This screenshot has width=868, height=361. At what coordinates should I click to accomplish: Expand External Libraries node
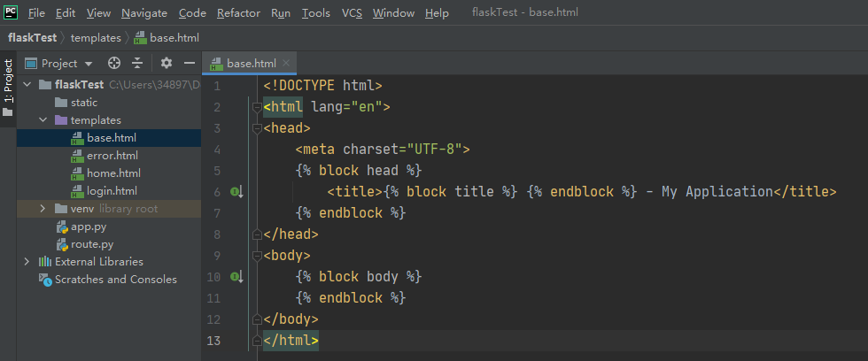(27, 262)
